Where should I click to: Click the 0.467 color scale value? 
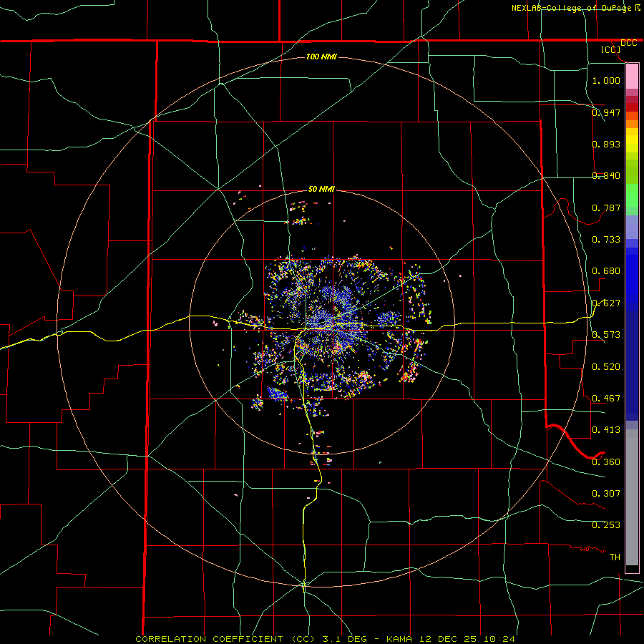606,398
